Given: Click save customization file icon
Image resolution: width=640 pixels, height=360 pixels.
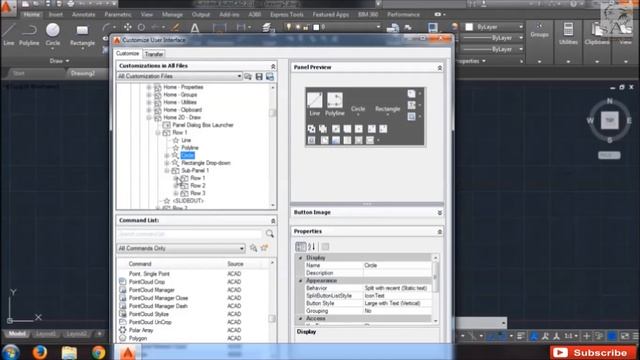Looking at the screenshot, I should click(259, 76).
